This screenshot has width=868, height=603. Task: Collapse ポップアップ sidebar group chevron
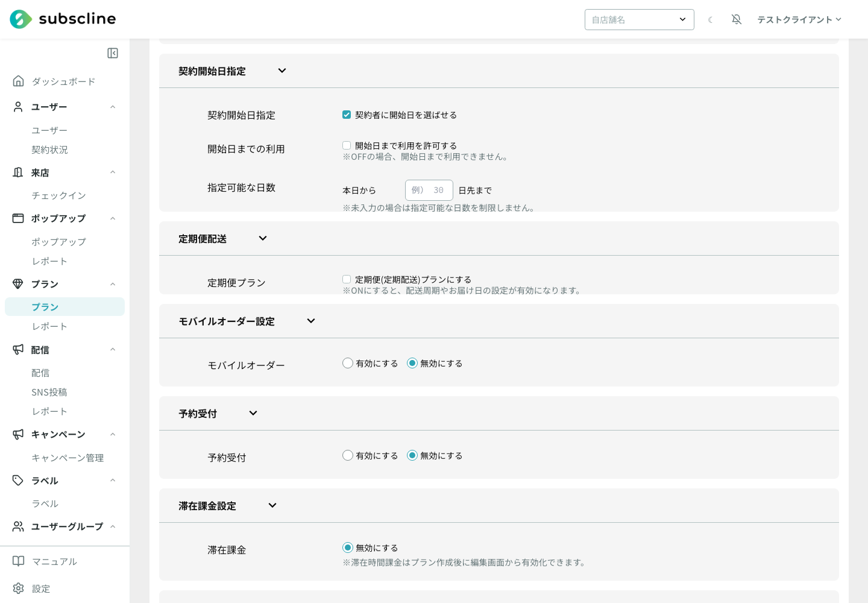(x=113, y=218)
